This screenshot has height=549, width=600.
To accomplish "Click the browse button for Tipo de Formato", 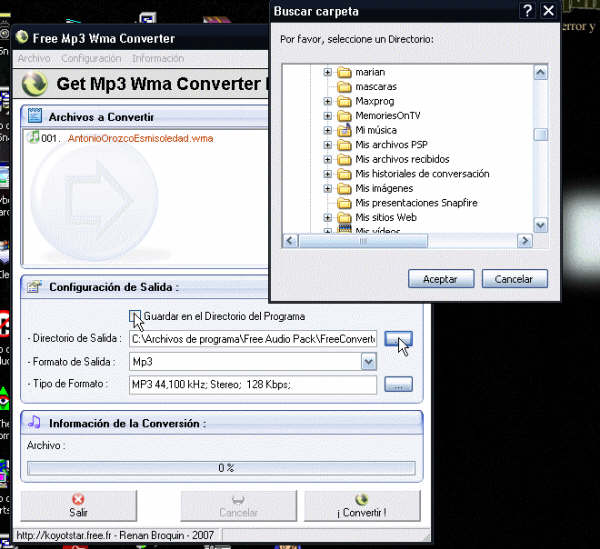I will [398, 384].
